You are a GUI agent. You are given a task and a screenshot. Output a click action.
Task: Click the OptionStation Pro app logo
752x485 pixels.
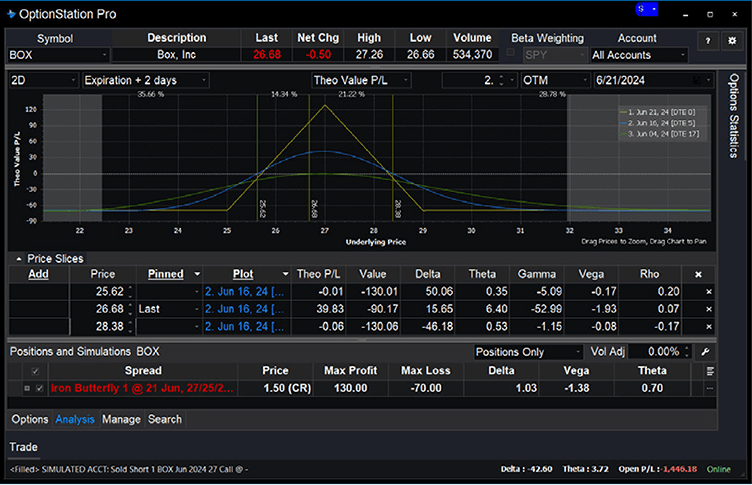tap(11, 14)
